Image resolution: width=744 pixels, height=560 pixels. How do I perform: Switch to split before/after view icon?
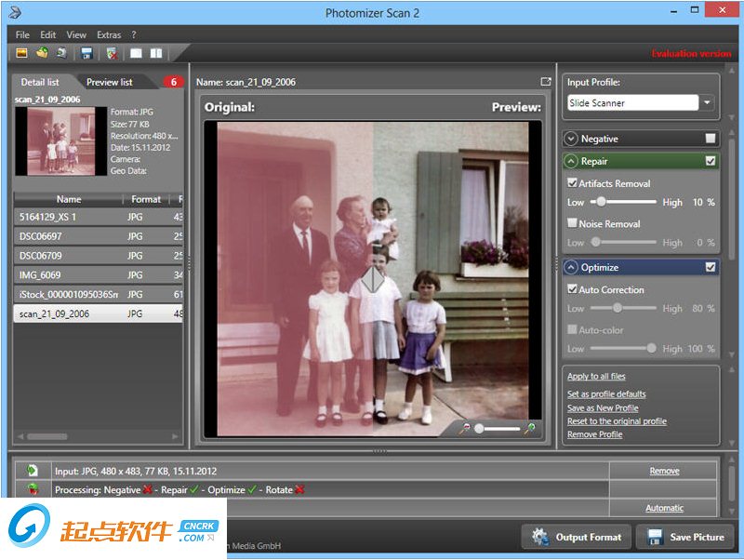click(156, 53)
